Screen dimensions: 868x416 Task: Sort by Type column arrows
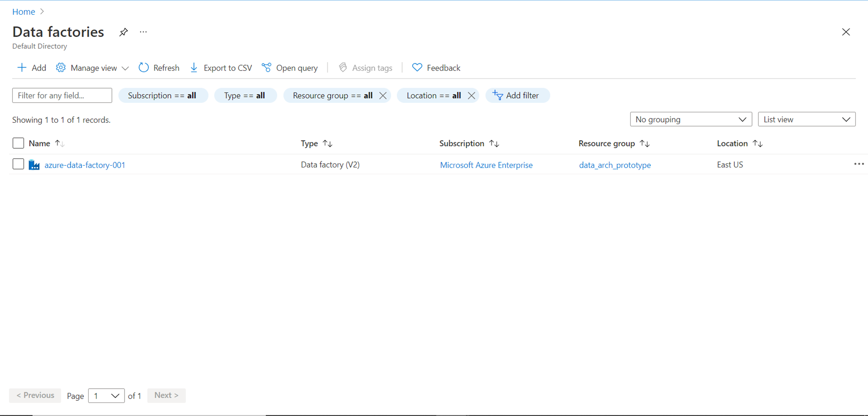[328, 144]
